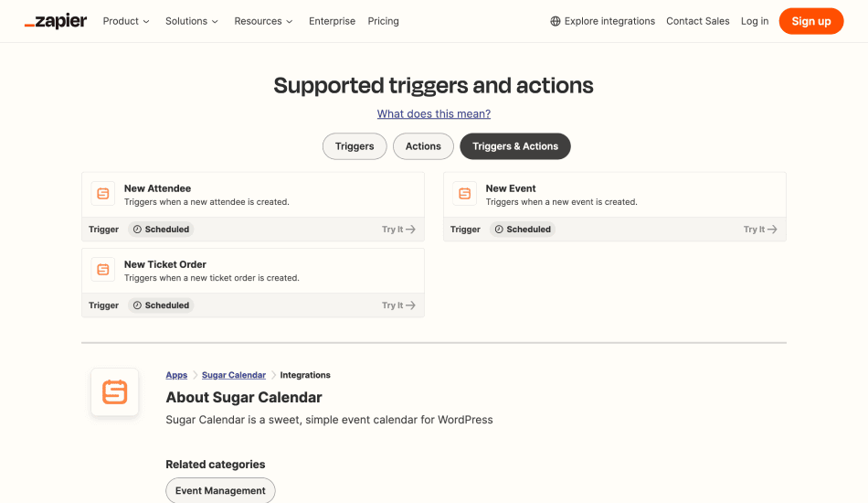Image resolution: width=868 pixels, height=503 pixels.
Task: Click the Event Management category tag
Action: 220,490
